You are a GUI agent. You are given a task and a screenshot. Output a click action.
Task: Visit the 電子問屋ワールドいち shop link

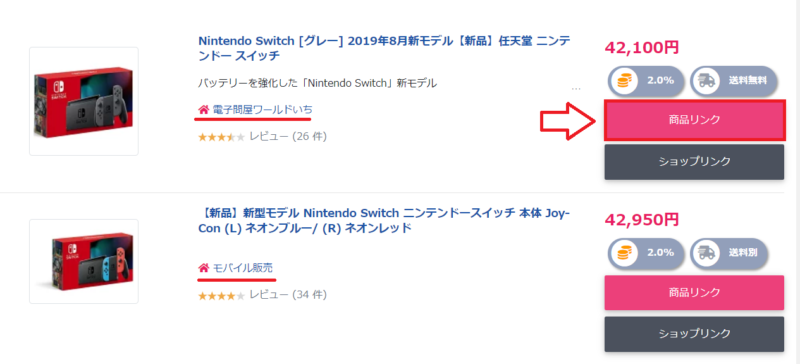[262, 109]
